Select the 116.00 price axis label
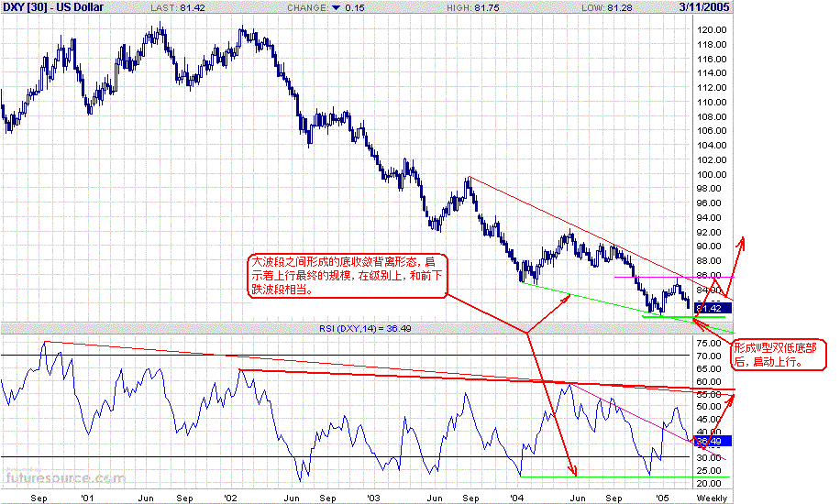840x504 pixels. tap(712, 59)
